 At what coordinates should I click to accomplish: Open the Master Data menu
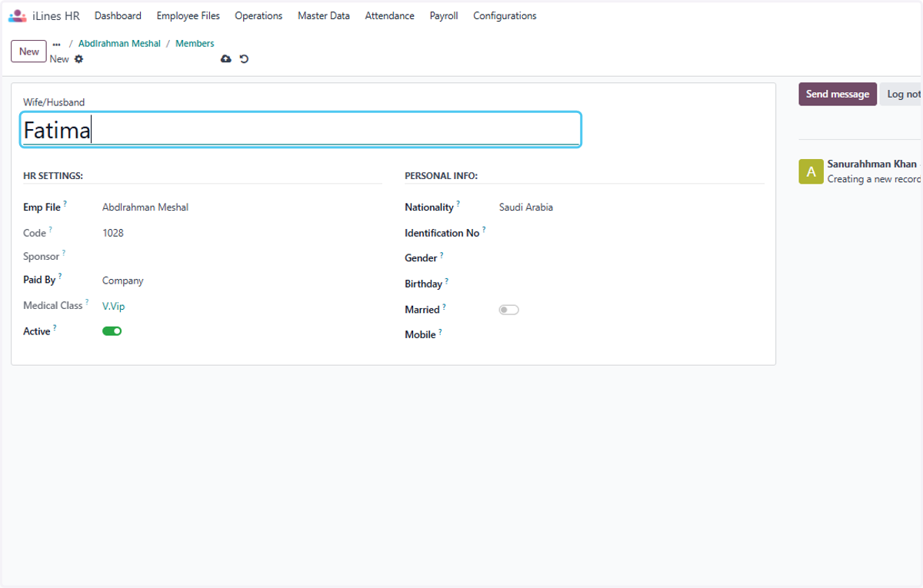click(324, 15)
